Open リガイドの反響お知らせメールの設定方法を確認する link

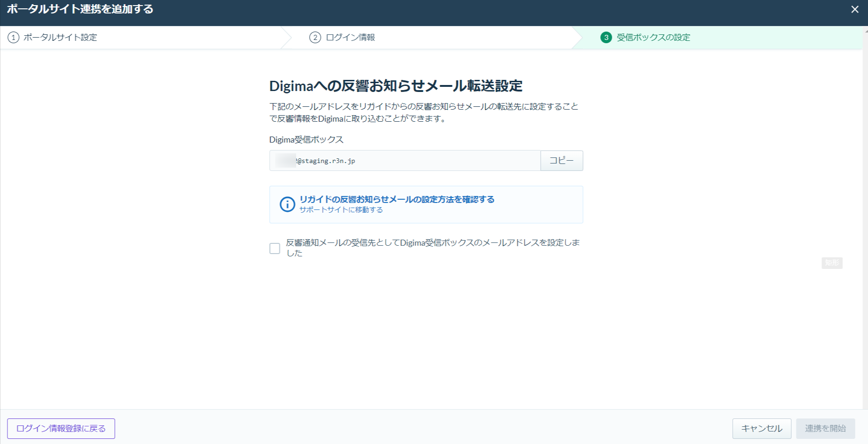point(397,199)
